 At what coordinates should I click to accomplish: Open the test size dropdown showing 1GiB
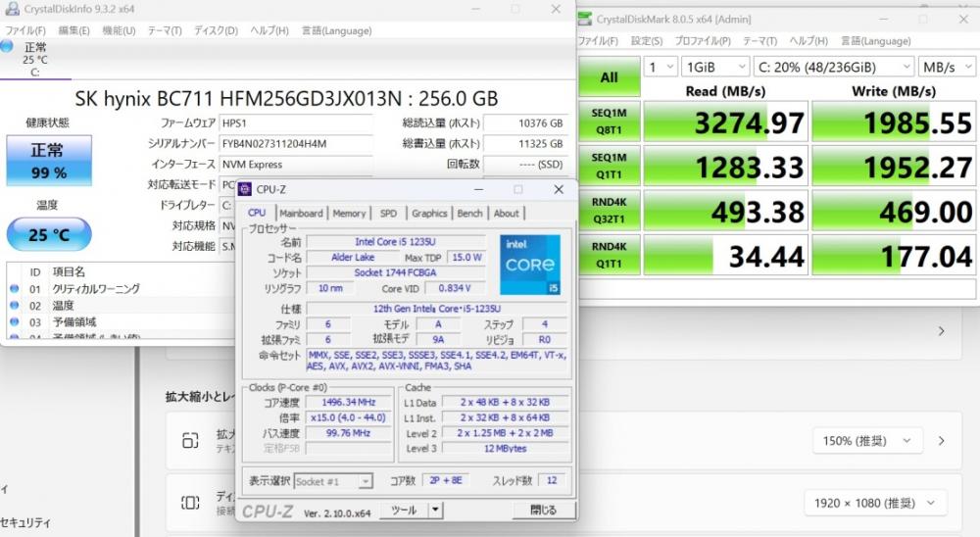[715, 67]
